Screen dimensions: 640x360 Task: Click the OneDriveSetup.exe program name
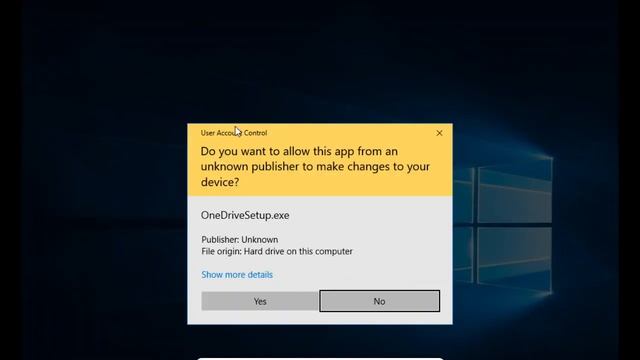point(245,215)
